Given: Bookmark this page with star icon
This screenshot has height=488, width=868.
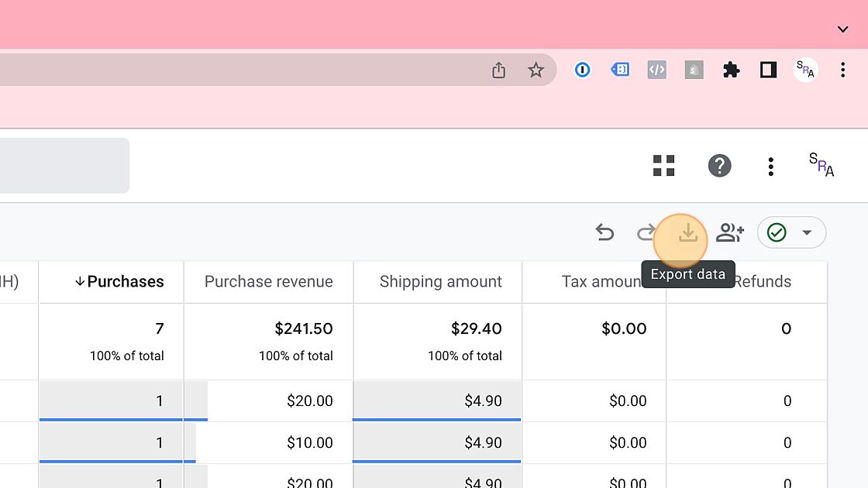Looking at the screenshot, I should click(536, 70).
